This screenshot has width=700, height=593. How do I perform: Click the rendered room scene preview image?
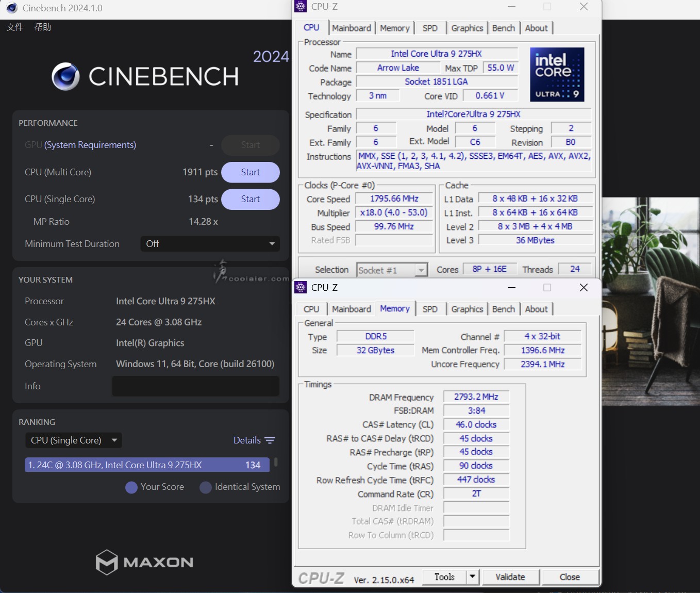651,302
